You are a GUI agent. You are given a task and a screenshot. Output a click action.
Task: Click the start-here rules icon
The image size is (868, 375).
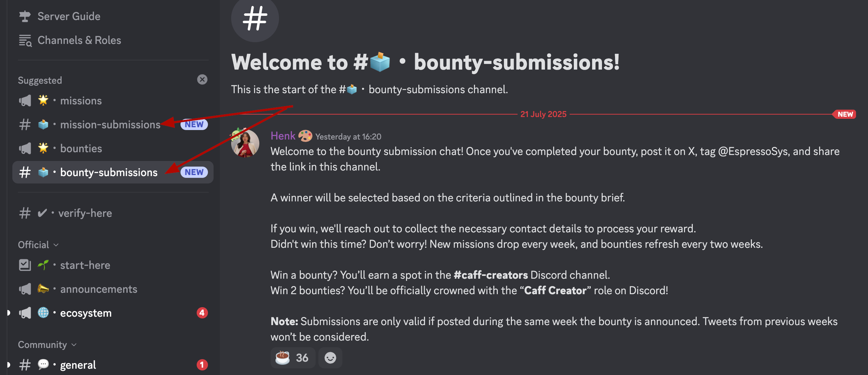[25, 265]
